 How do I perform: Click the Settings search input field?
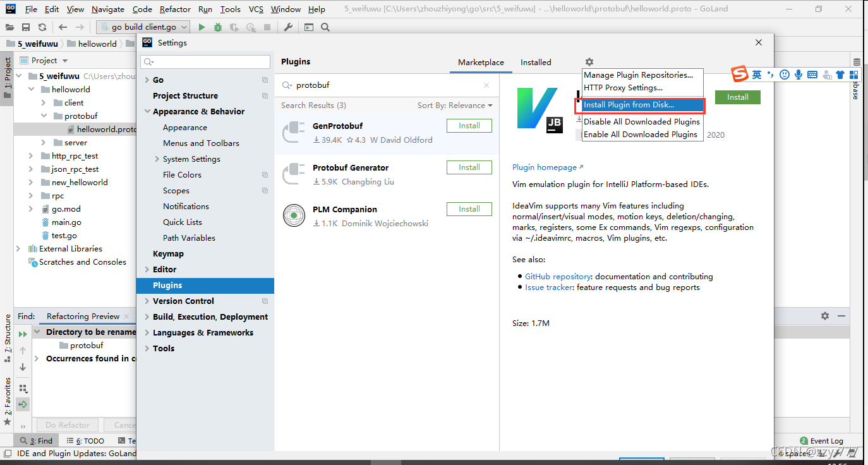pos(206,62)
